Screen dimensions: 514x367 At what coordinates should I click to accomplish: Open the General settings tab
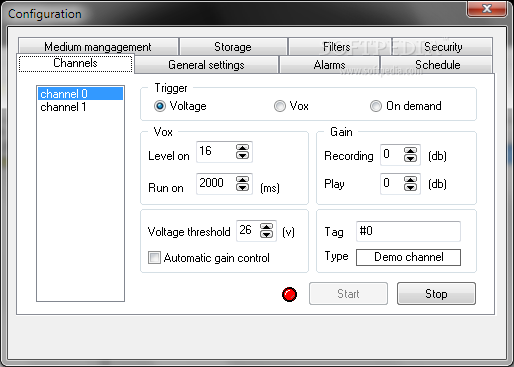[x=206, y=65]
